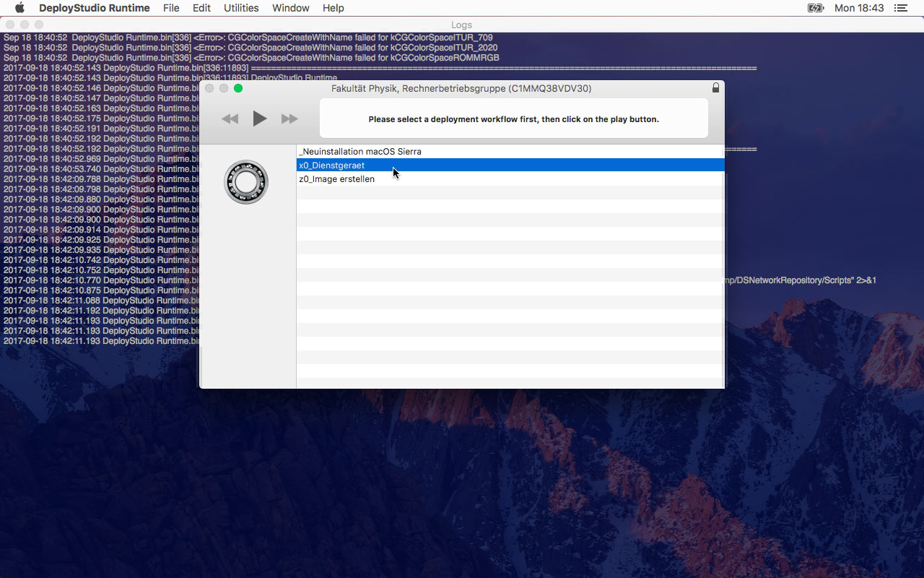Click the kCGColorSpaceROMMRGB error log line
The width and height of the screenshot is (924, 578).
click(x=251, y=58)
